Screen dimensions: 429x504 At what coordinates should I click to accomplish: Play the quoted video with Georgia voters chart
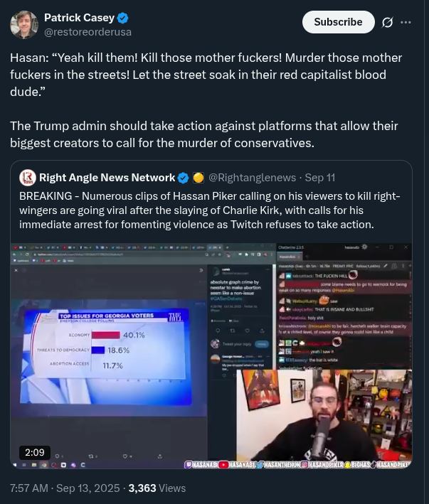[211, 356]
